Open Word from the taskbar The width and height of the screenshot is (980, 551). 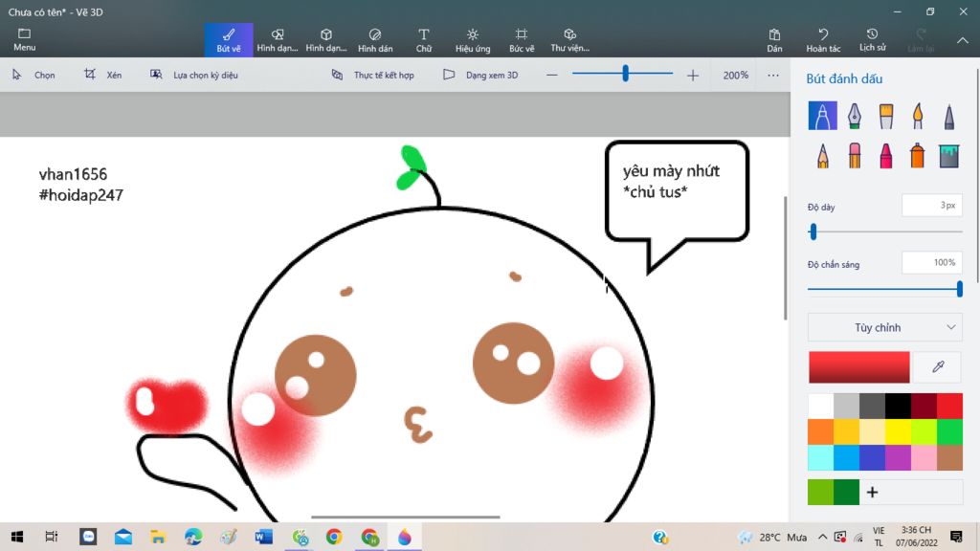(x=264, y=537)
